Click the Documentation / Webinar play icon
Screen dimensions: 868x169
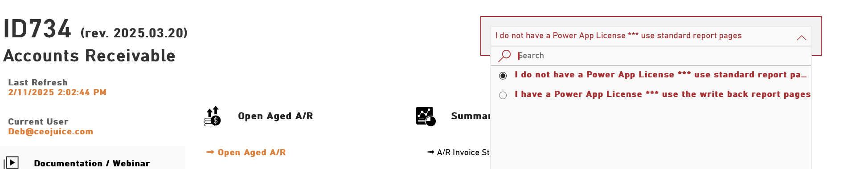tap(11, 162)
